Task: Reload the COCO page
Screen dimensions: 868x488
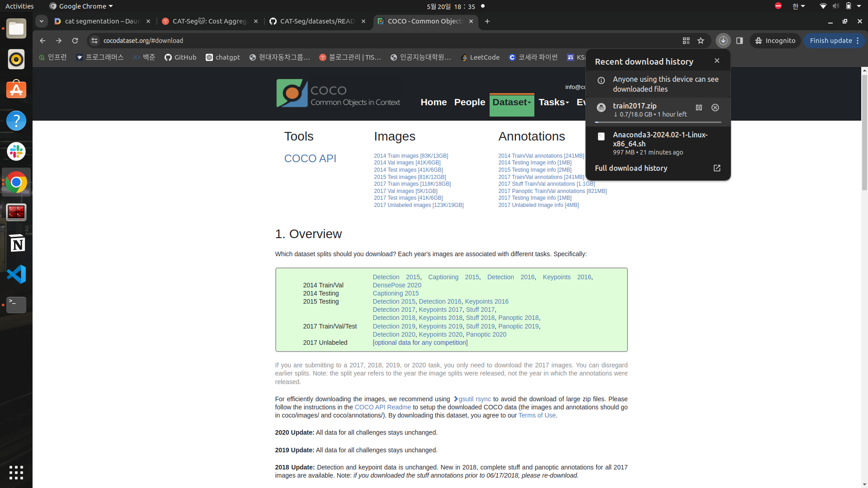Action: (x=75, y=41)
